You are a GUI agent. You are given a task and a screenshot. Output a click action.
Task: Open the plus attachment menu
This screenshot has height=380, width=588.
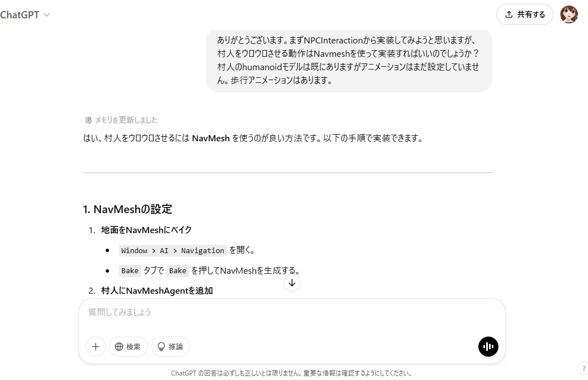point(96,347)
